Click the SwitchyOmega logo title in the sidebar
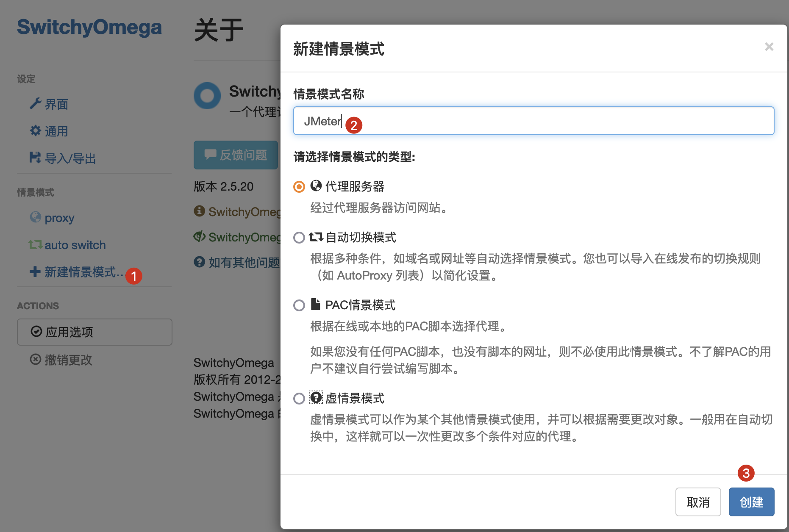 click(89, 27)
